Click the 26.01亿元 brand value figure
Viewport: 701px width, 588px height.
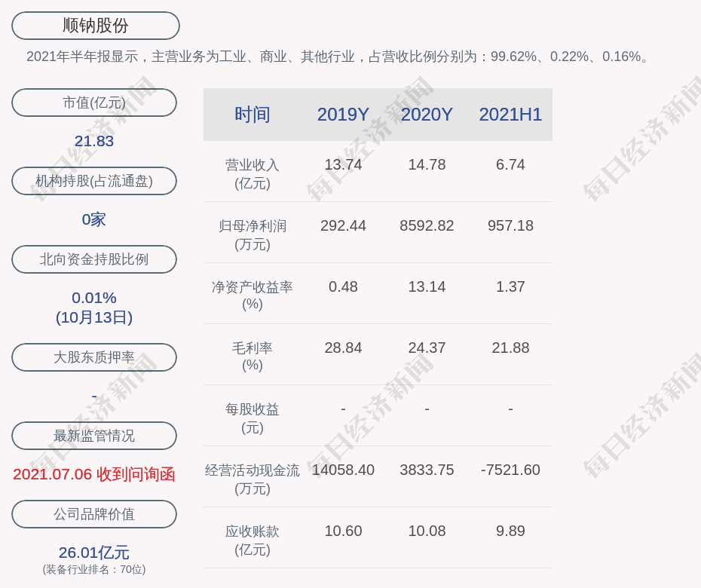click(x=94, y=553)
